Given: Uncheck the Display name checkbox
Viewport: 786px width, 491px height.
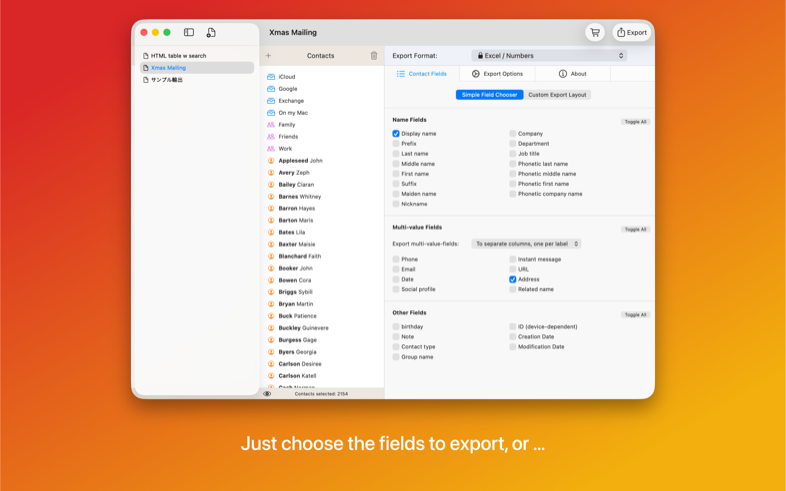Looking at the screenshot, I should [x=396, y=133].
